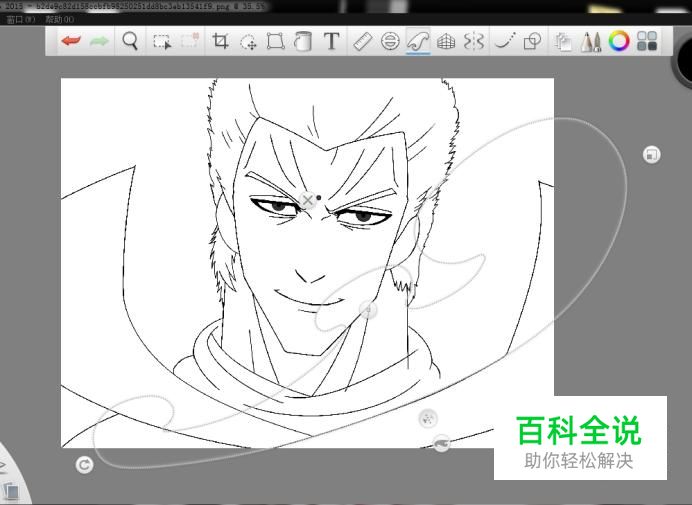Click the round window icon right of canvas
Image resolution: width=692 pixels, height=505 pixels.
651,155
